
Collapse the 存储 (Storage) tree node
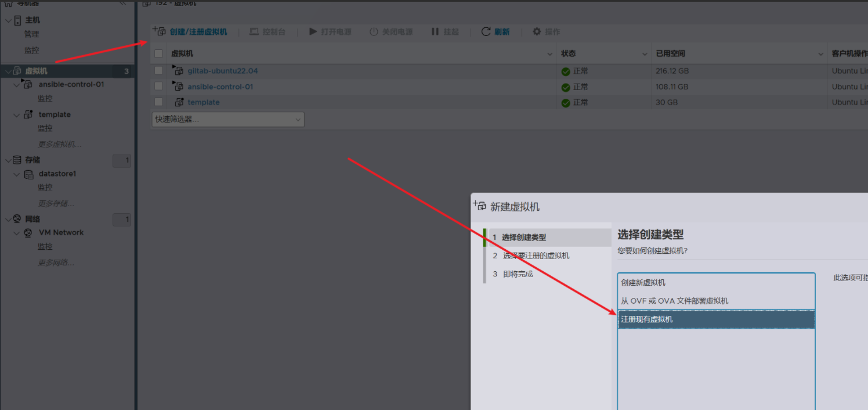tap(8, 160)
